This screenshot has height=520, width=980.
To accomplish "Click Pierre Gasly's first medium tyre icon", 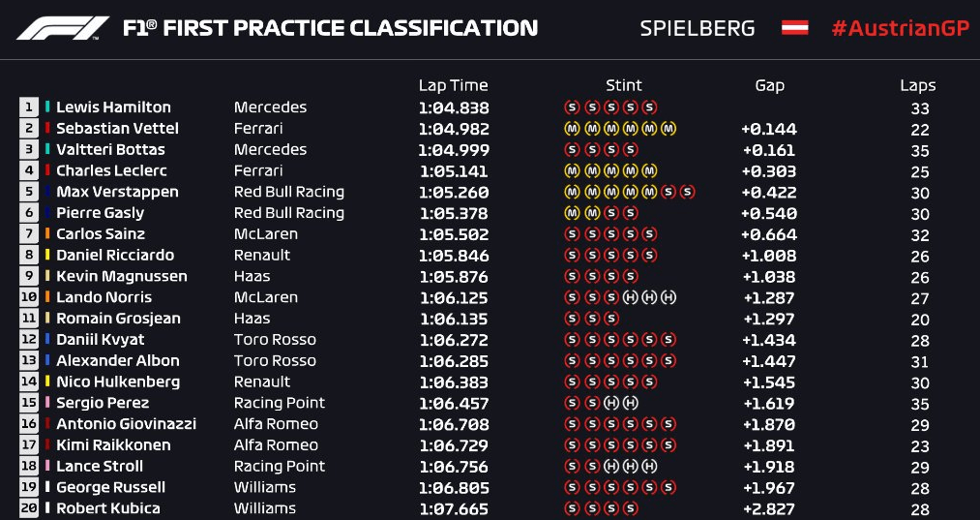I will click(x=572, y=213).
